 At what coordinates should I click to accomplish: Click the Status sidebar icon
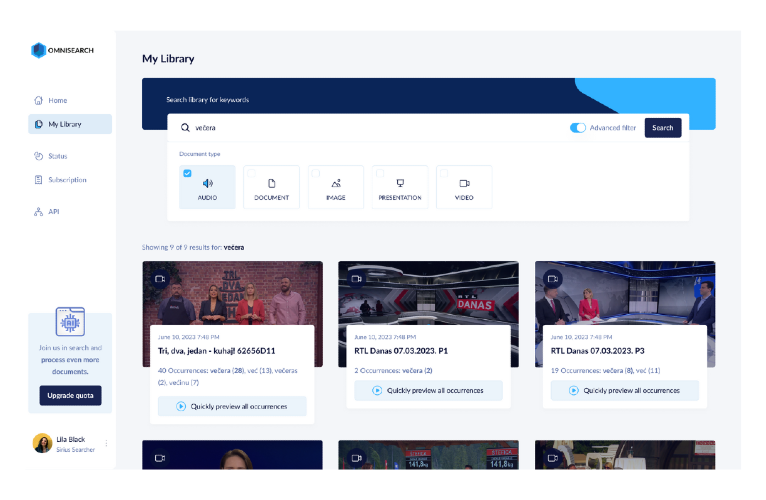point(39,156)
